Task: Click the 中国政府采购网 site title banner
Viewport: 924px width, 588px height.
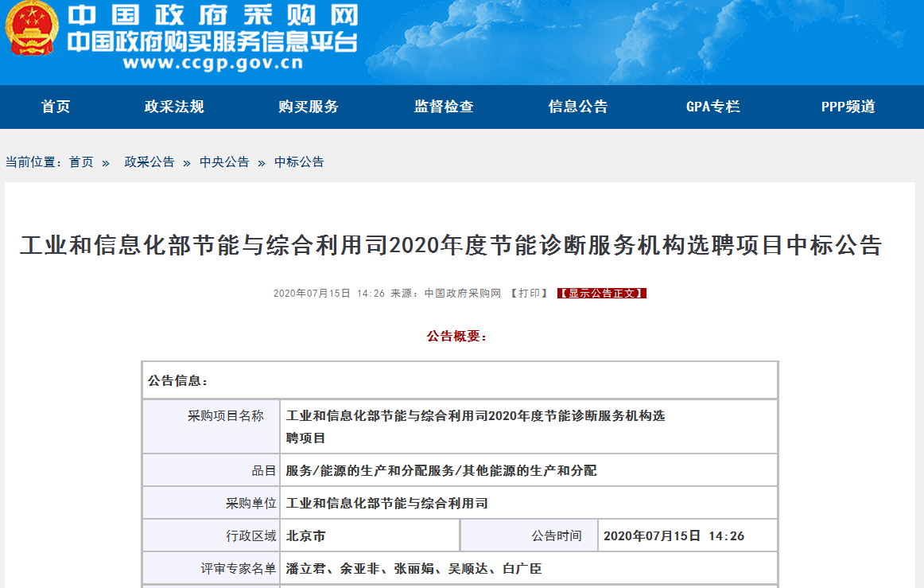Action: pos(212,16)
